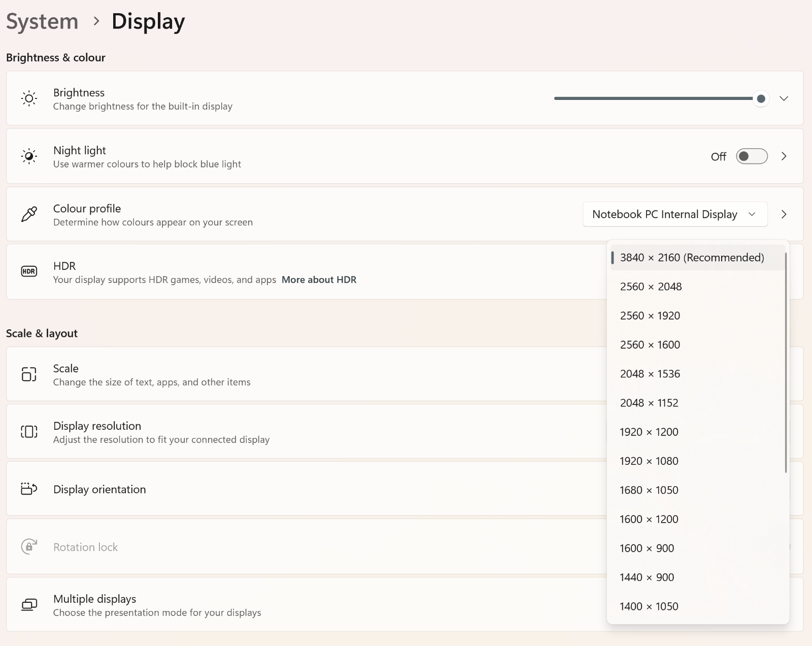Click the Multiple displays icon
This screenshot has height=646, width=812.
tap(29, 604)
